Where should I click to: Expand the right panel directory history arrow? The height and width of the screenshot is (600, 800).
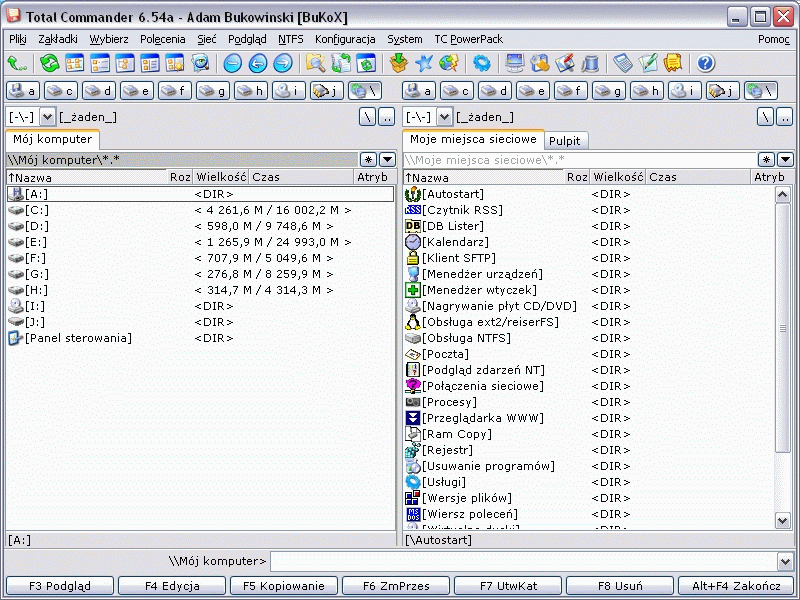(785, 160)
